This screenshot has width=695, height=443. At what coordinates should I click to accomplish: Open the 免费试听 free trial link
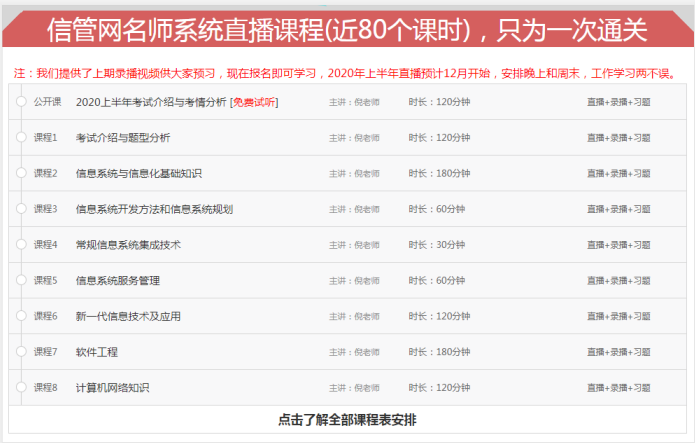254,102
